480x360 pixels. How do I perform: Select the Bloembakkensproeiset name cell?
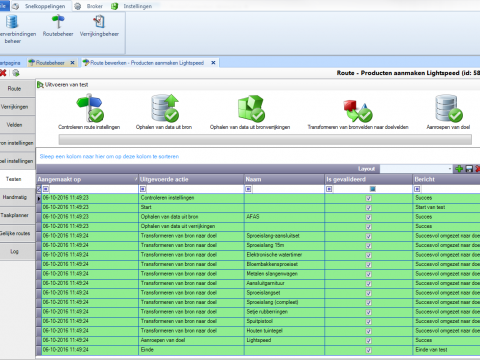285,264
